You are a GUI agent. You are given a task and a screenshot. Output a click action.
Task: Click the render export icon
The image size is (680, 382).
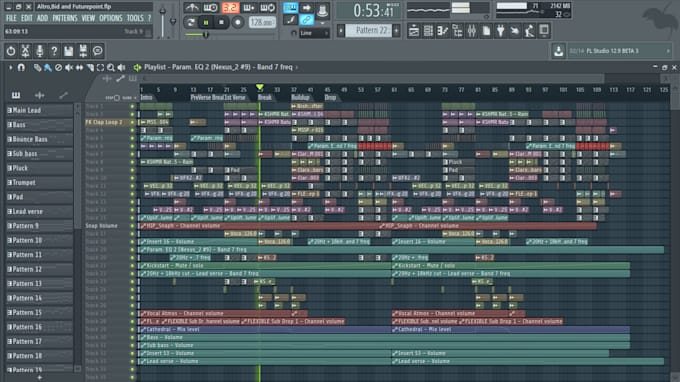pyautogui.click(x=83, y=51)
